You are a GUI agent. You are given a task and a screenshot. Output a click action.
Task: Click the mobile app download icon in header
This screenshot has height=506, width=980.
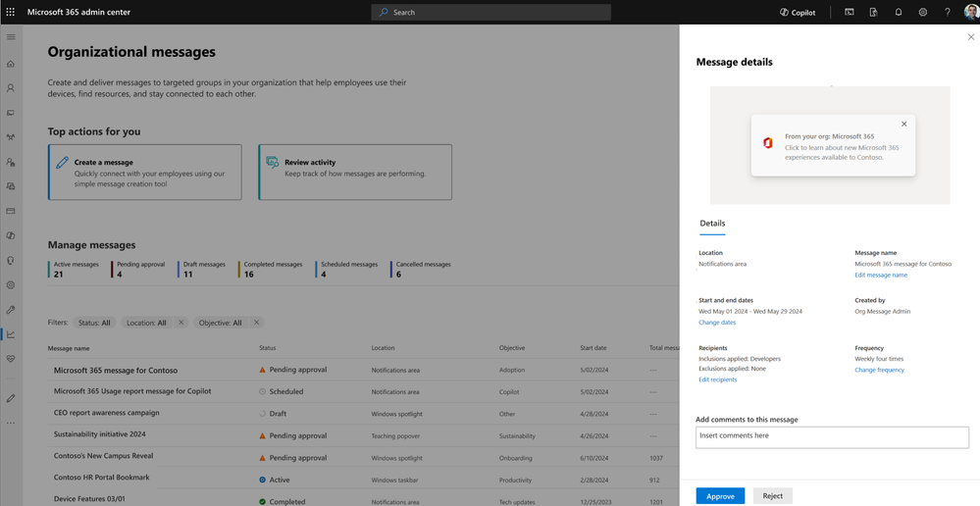point(874,12)
